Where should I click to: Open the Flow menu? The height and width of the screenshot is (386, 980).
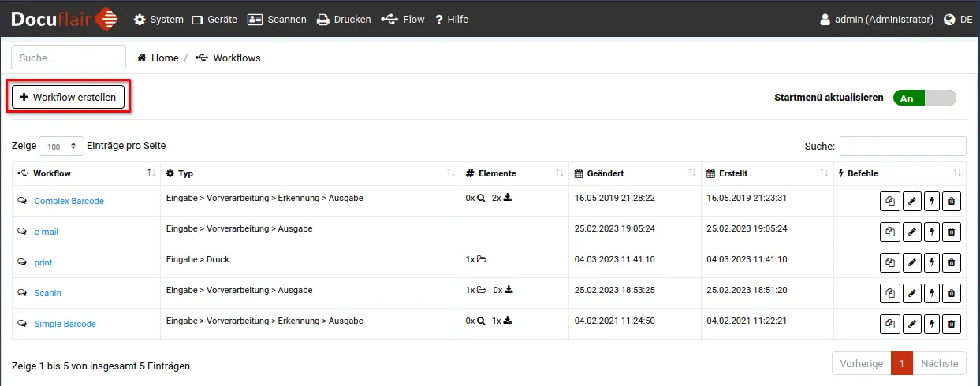click(x=403, y=20)
